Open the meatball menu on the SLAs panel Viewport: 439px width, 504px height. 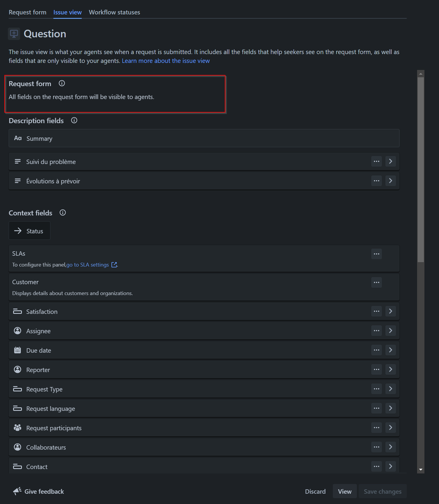tap(377, 254)
